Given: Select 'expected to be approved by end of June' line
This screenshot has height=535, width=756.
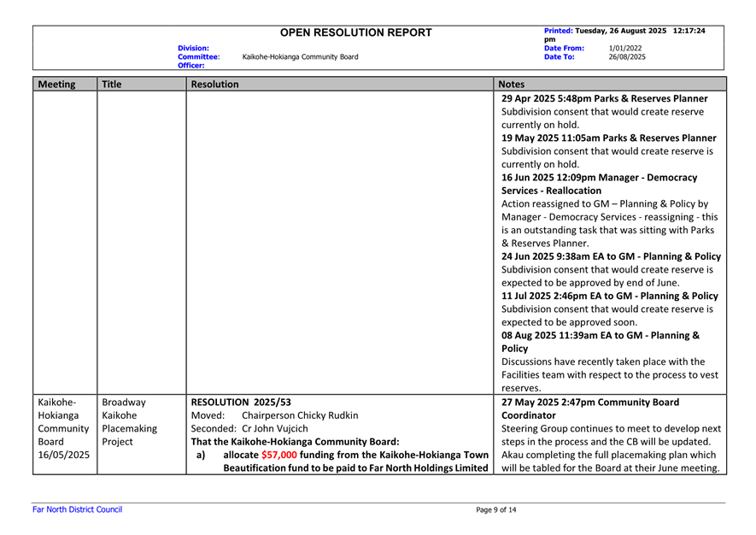Looking at the screenshot, I should [590, 283].
